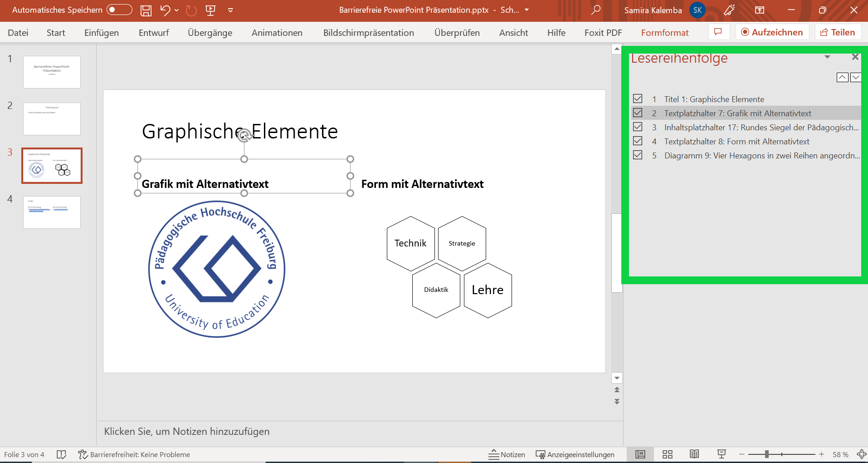Uncheck Textplatzhalter 8 checkbox

pos(638,141)
